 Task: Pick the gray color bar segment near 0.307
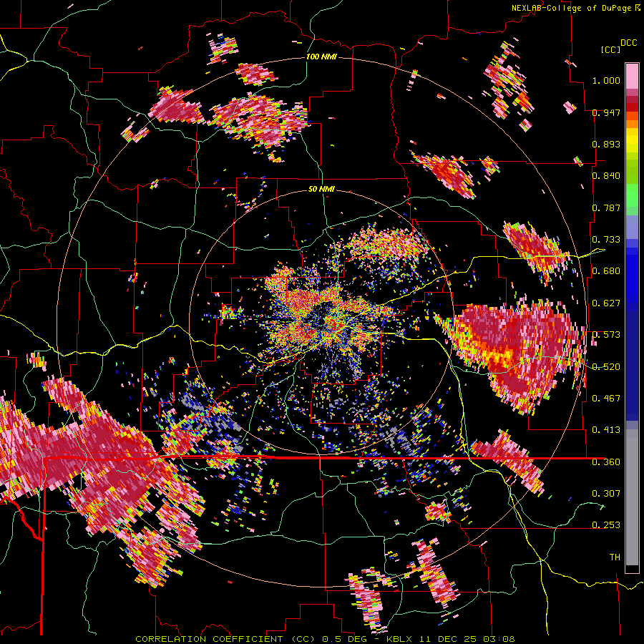click(632, 497)
